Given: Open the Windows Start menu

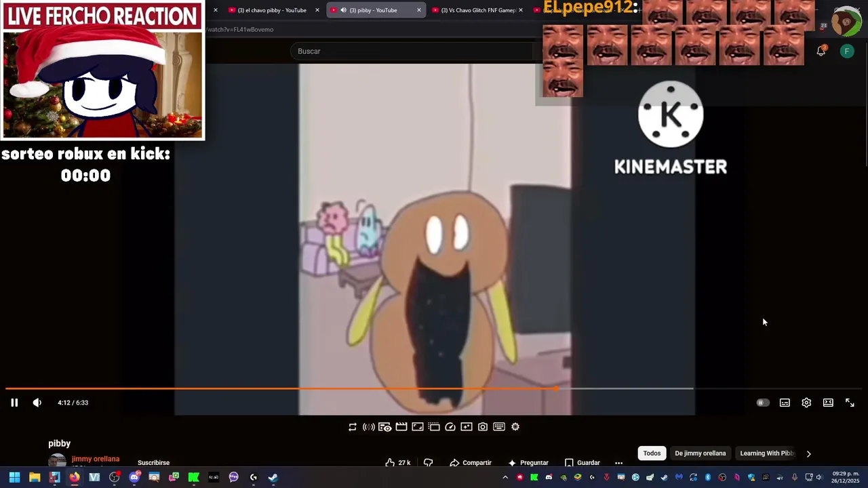Looking at the screenshot, I should point(14,477).
